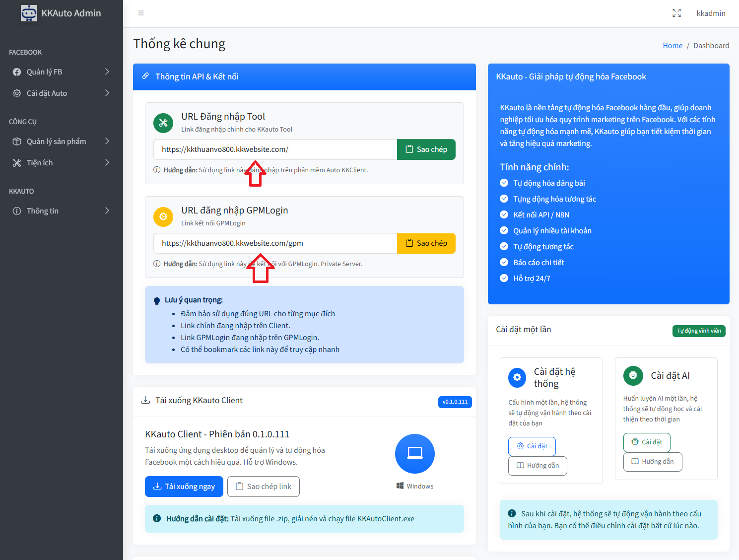The image size is (739, 560).
Task: Open the Quản lý sản phẩm sidebar menu
Action: point(62,141)
